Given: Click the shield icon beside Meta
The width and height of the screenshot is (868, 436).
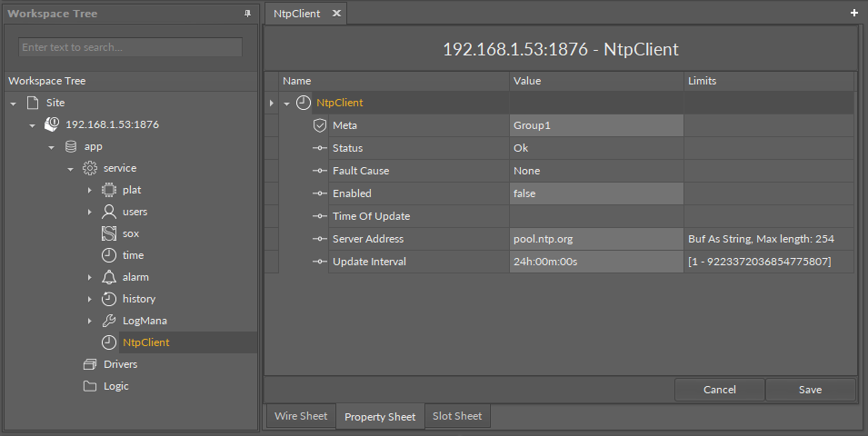Looking at the screenshot, I should pos(319,125).
